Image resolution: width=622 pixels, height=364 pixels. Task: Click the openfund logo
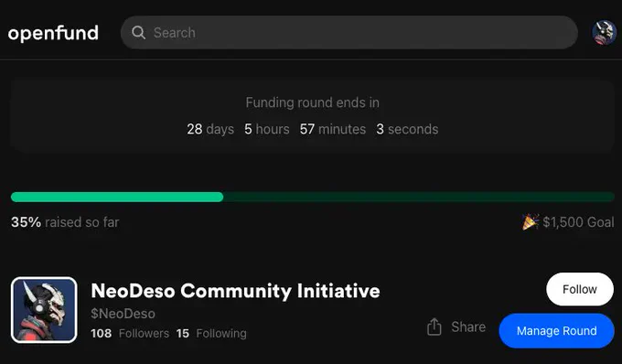pos(53,33)
